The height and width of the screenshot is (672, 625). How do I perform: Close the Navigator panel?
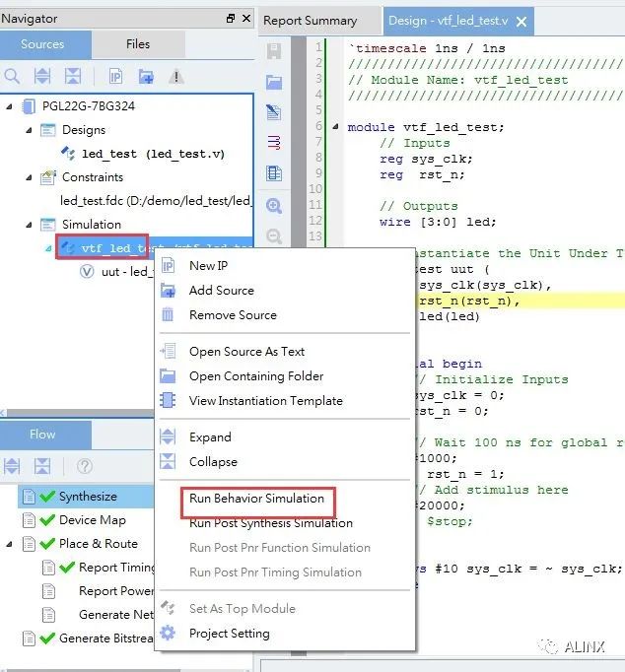(x=246, y=19)
